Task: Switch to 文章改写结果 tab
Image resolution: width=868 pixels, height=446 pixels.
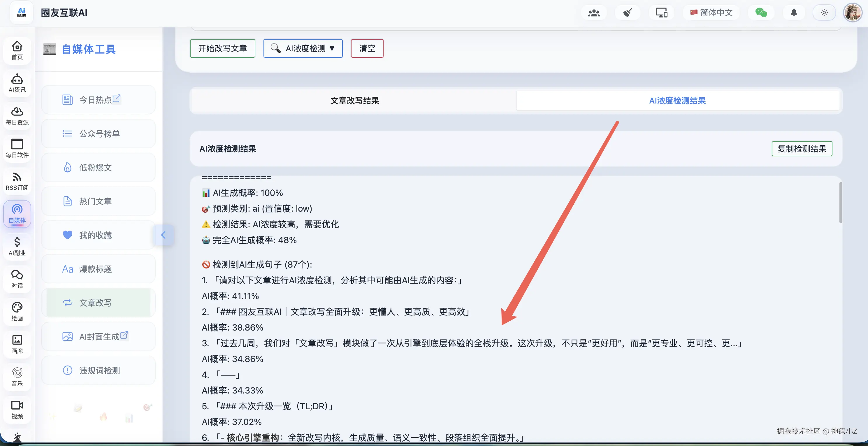Action: [354, 101]
